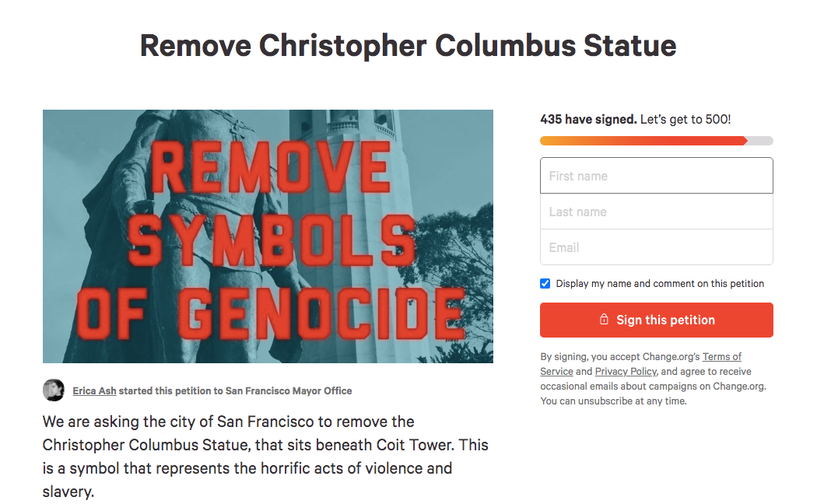Click the Remove Symbols of Genocide image
Image resolution: width=817 pixels, height=504 pixels.
(268, 236)
